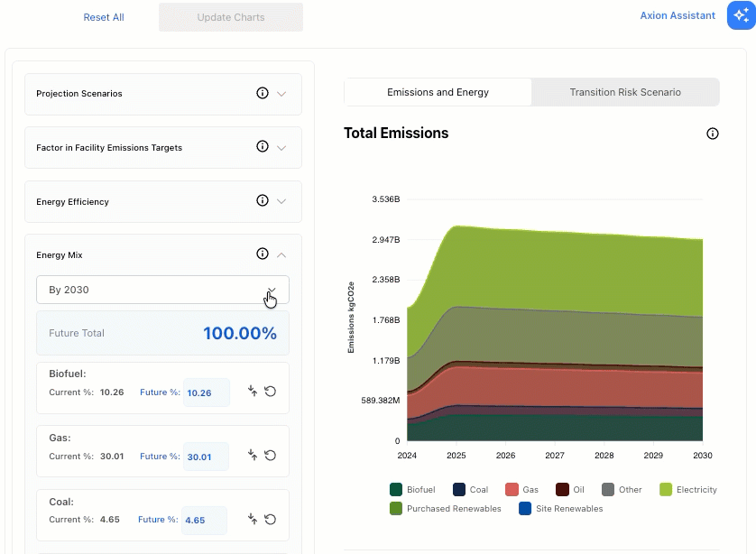The height and width of the screenshot is (554, 756).
Task: Click the Reset All link
Action: pyautogui.click(x=104, y=17)
